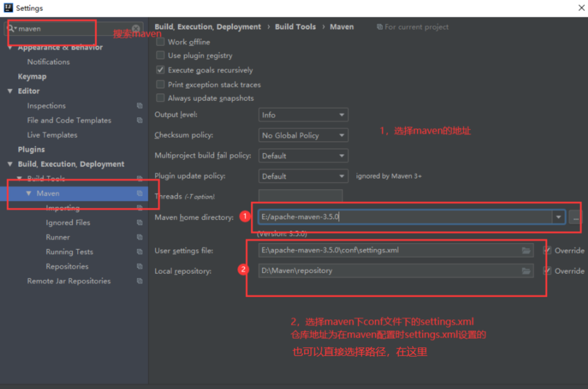Select Notifications in settings tree

pyautogui.click(x=48, y=62)
